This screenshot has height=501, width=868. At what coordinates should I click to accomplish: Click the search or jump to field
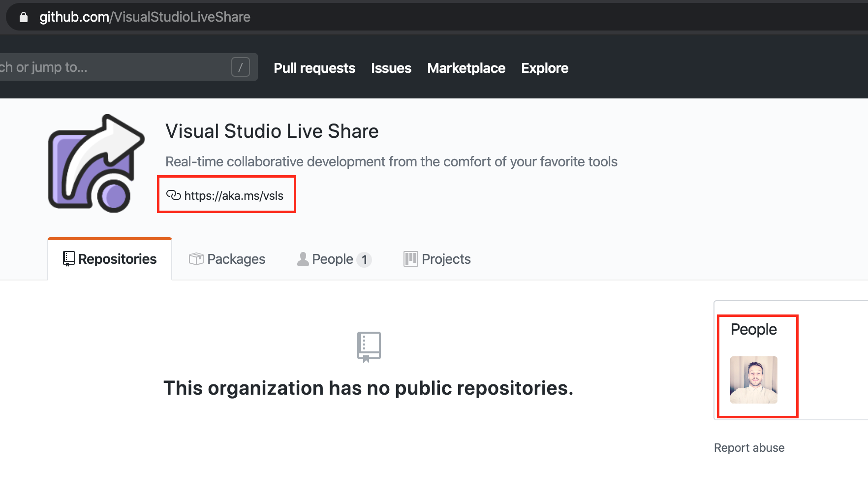pos(128,67)
